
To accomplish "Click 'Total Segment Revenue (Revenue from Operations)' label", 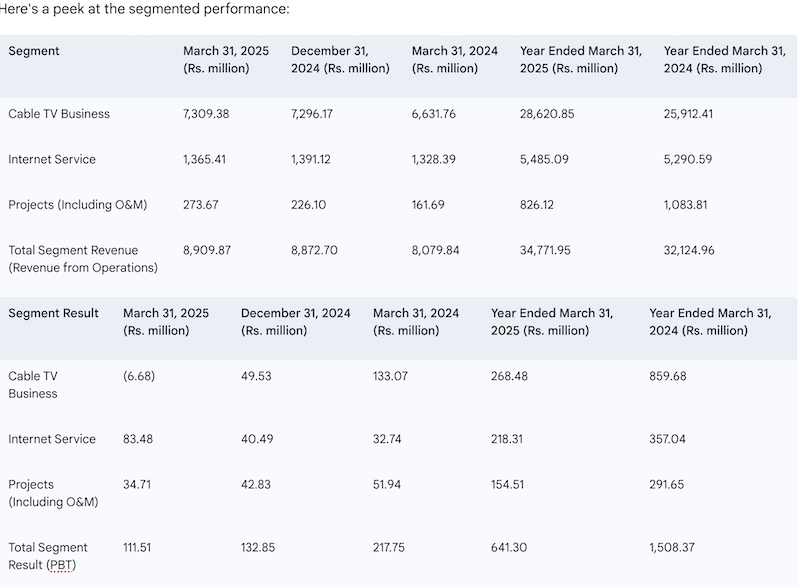I will tap(83, 259).
